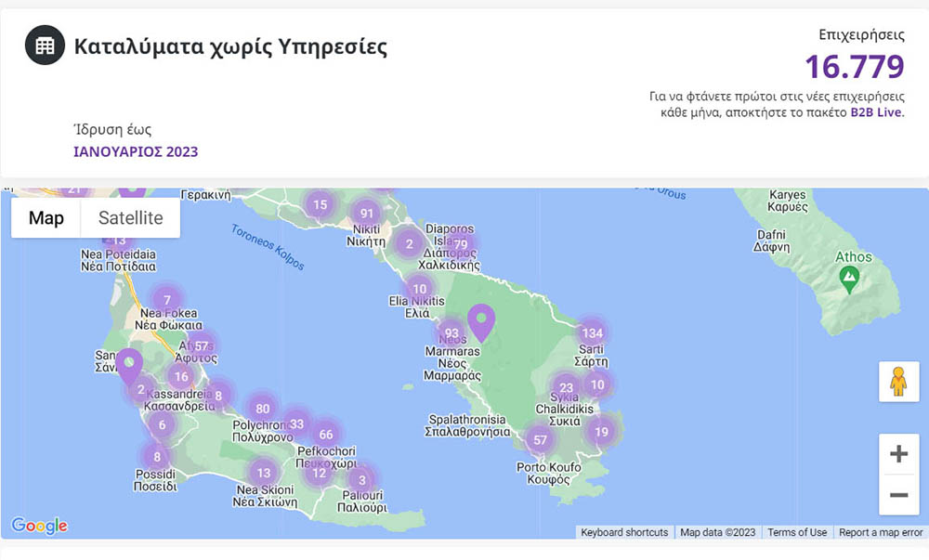Image resolution: width=929 pixels, height=560 pixels.
Task: Open the cluster marker 10 at Elia Nikitis
Action: (420, 289)
